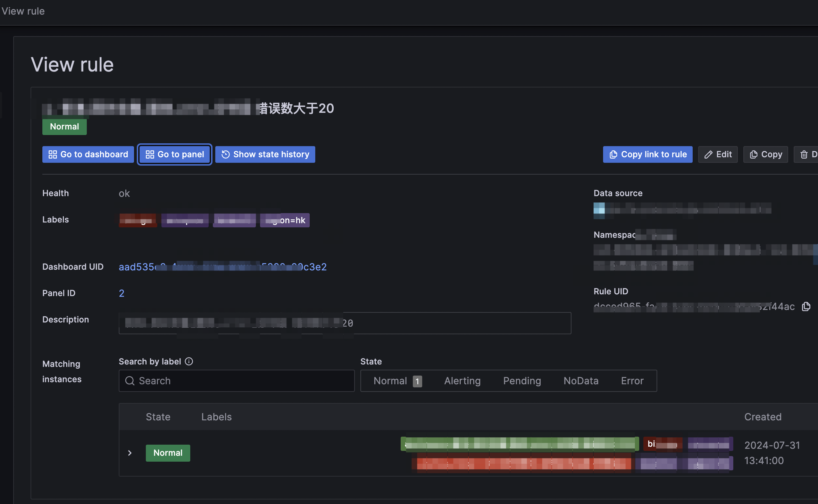Click Go to panel button
The image size is (818, 504).
(175, 154)
